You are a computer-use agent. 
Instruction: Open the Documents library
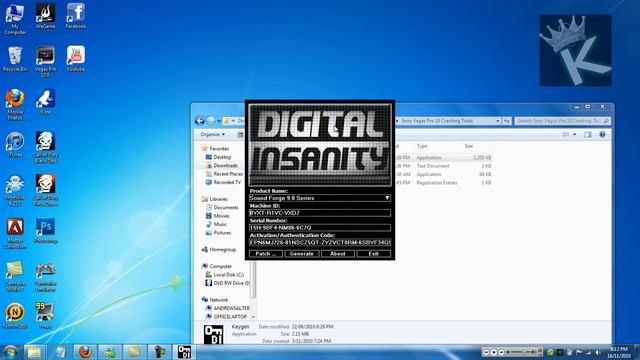(226, 207)
